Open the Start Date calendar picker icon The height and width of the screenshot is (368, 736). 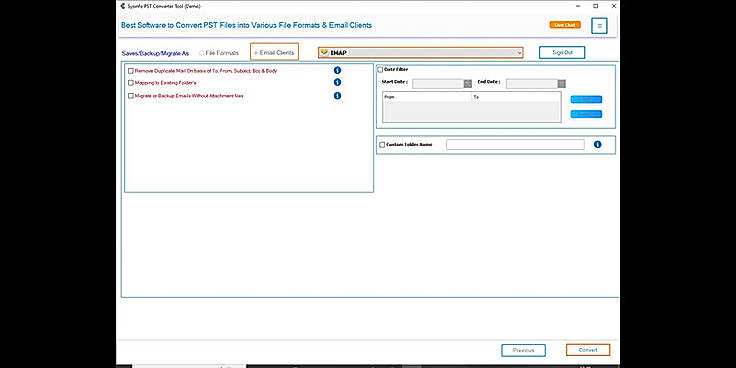(x=468, y=84)
